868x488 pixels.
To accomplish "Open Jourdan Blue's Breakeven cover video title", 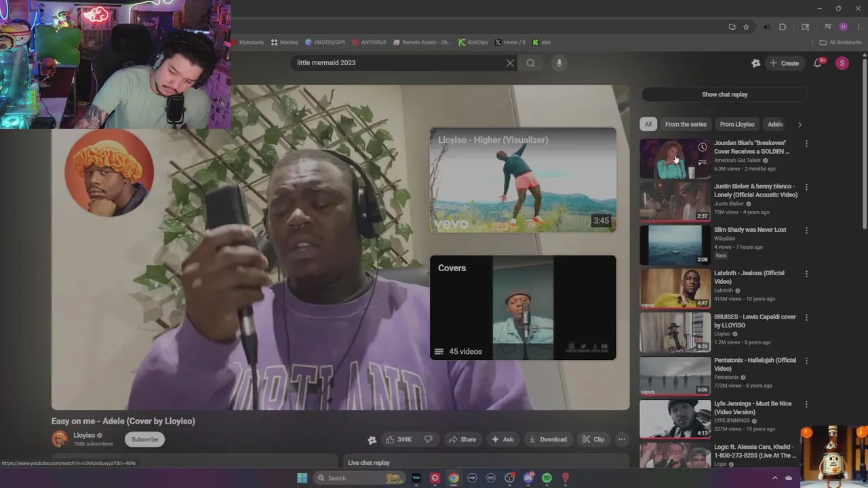I will [x=751, y=147].
